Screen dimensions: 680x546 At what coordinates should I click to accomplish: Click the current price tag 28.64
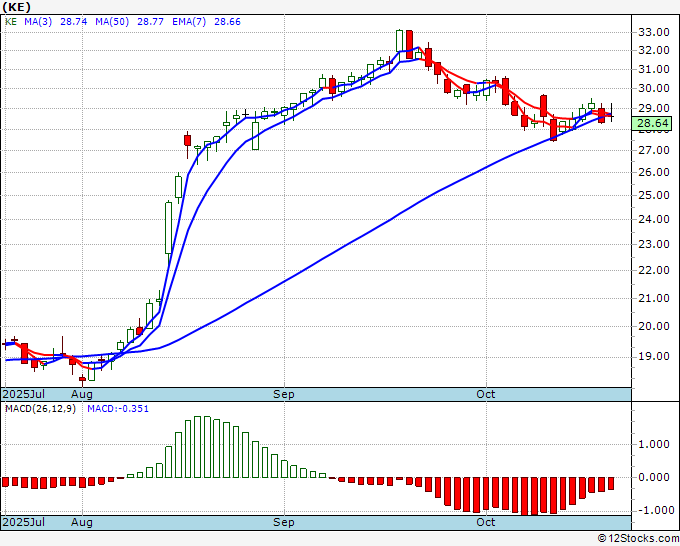coord(652,123)
